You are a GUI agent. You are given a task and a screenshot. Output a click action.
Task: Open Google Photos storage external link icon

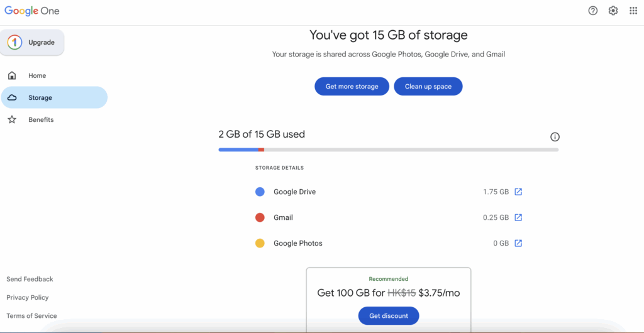(518, 243)
